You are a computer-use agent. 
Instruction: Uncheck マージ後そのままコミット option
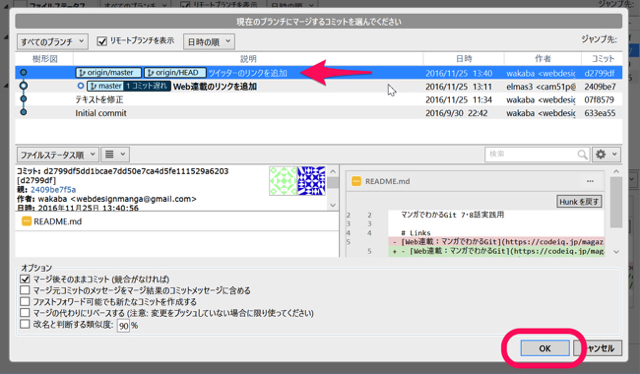(25, 279)
